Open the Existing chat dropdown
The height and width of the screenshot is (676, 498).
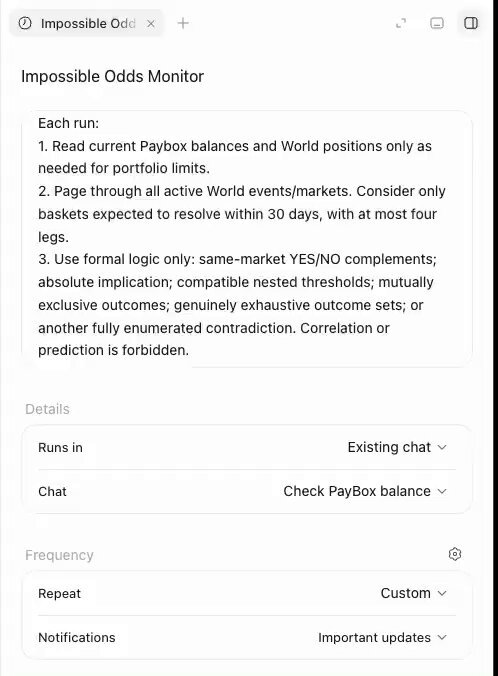point(397,448)
